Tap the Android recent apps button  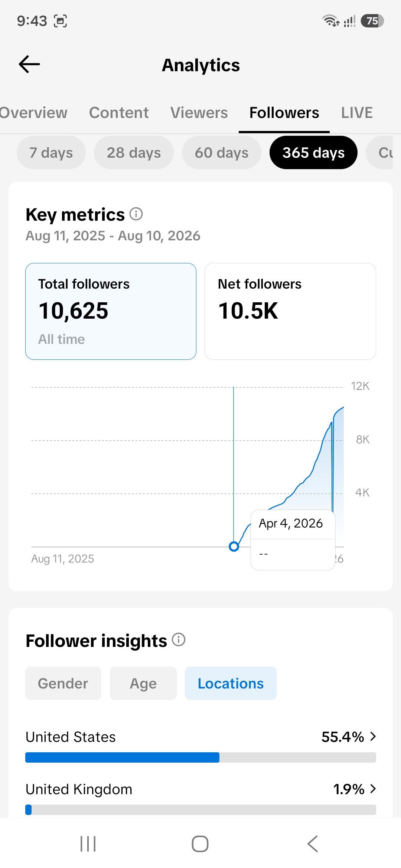88,844
